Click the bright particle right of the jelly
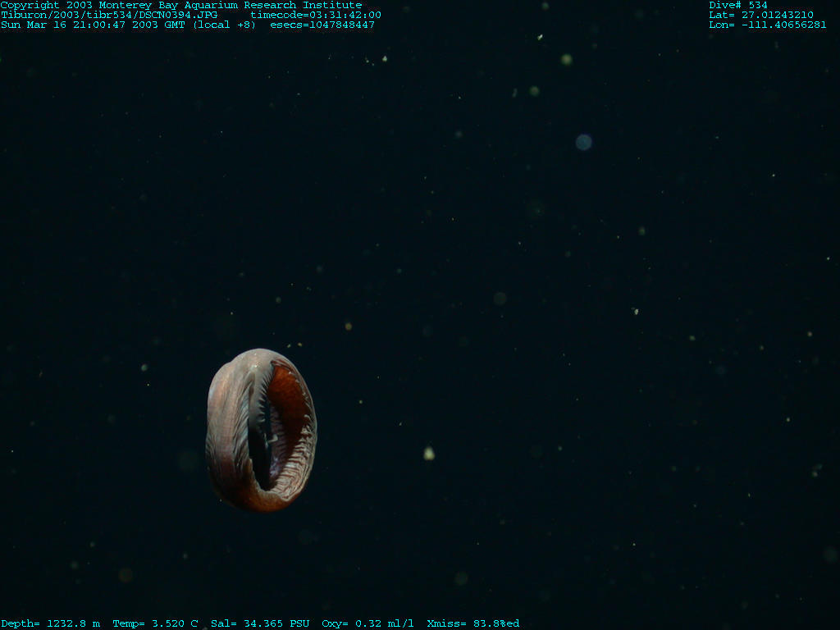The height and width of the screenshot is (630, 840). click(x=428, y=453)
